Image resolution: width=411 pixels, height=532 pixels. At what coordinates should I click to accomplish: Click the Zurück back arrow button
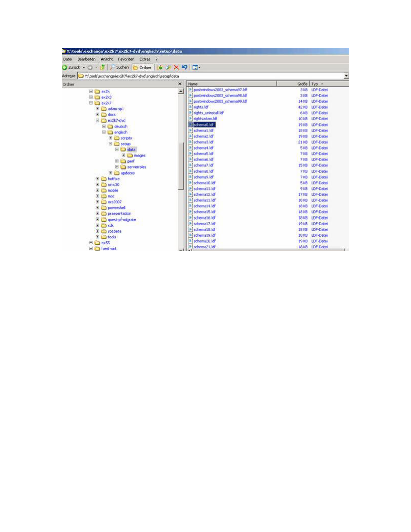pyautogui.click(x=65, y=67)
